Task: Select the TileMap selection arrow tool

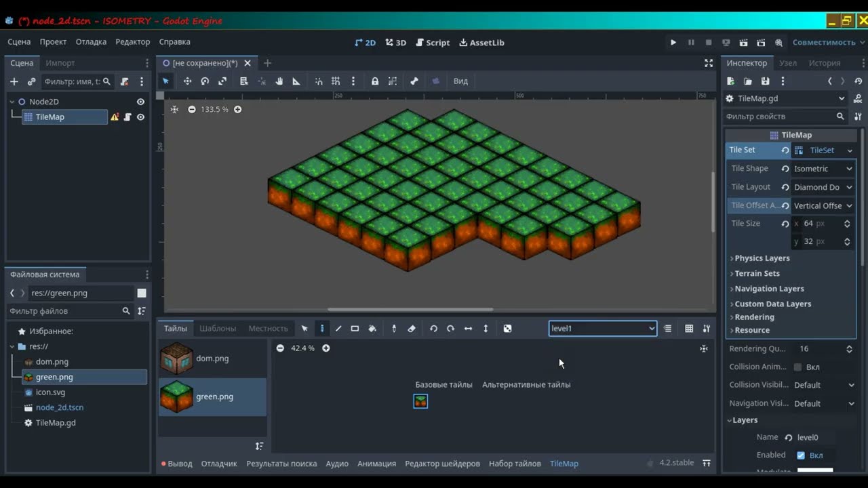Action: click(x=304, y=328)
